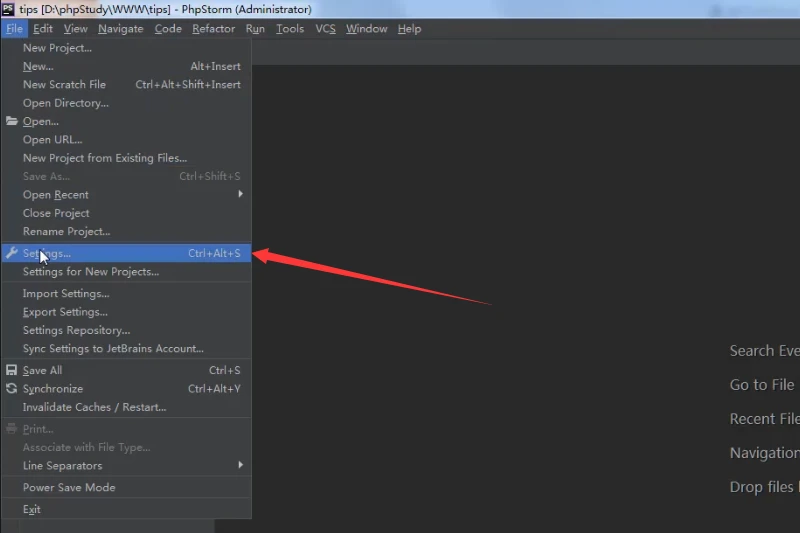Click the Ctrl+Alt+S shortcut text
800x533 pixels.
tap(214, 253)
